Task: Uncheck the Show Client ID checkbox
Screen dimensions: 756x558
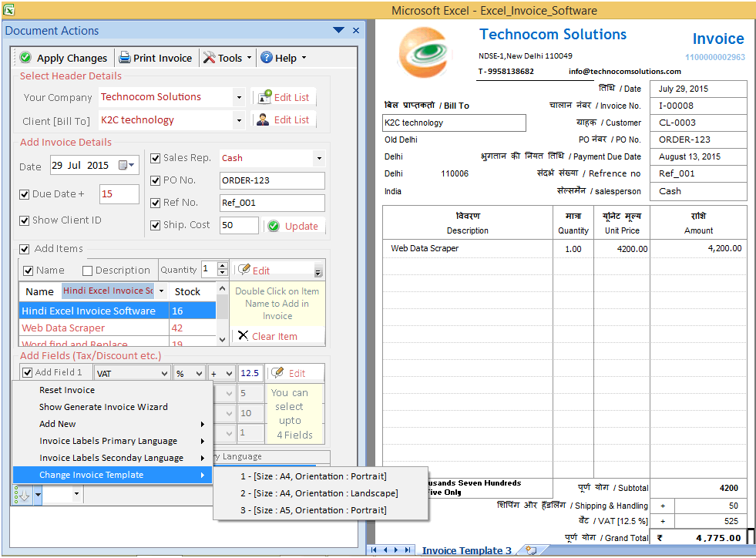Action: coord(25,220)
